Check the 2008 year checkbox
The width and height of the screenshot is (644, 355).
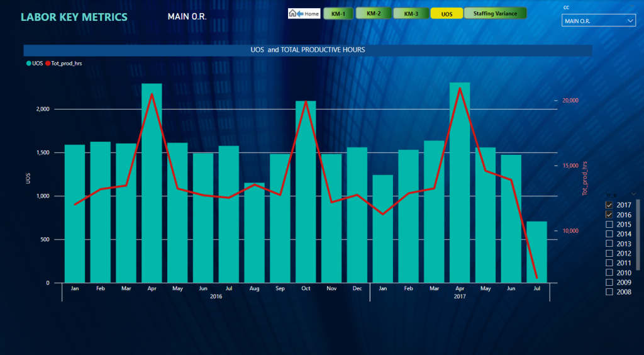click(609, 292)
